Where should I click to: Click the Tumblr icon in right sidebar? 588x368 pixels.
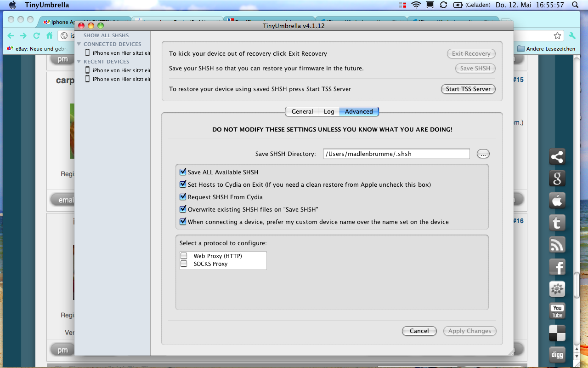coord(557,223)
